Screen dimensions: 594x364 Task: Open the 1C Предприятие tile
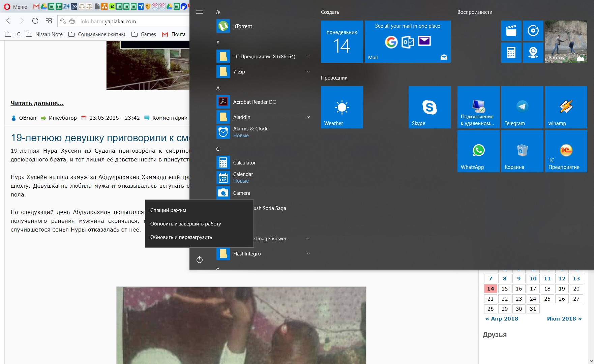point(566,151)
